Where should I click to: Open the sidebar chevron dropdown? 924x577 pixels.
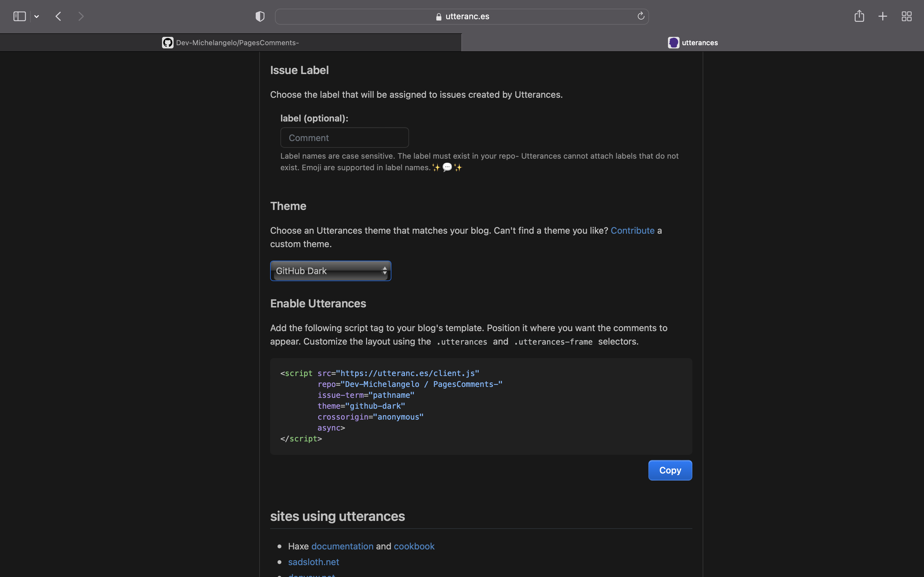pyautogui.click(x=37, y=16)
